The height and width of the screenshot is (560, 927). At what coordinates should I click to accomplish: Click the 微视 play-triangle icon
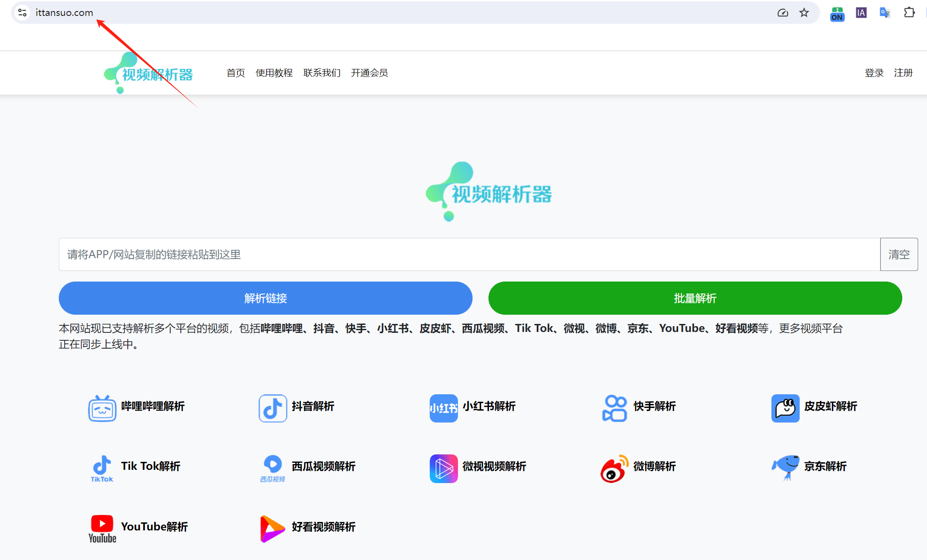coord(443,469)
